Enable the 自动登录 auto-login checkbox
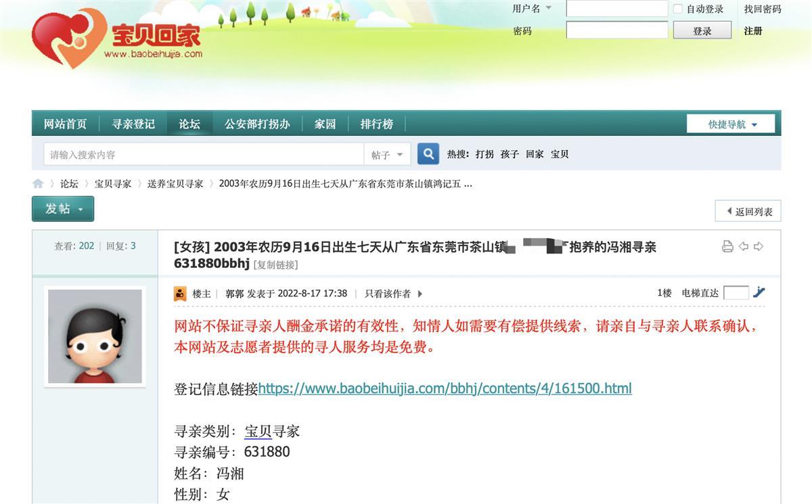The width and height of the screenshot is (812, 504). (x=678, y=9)
